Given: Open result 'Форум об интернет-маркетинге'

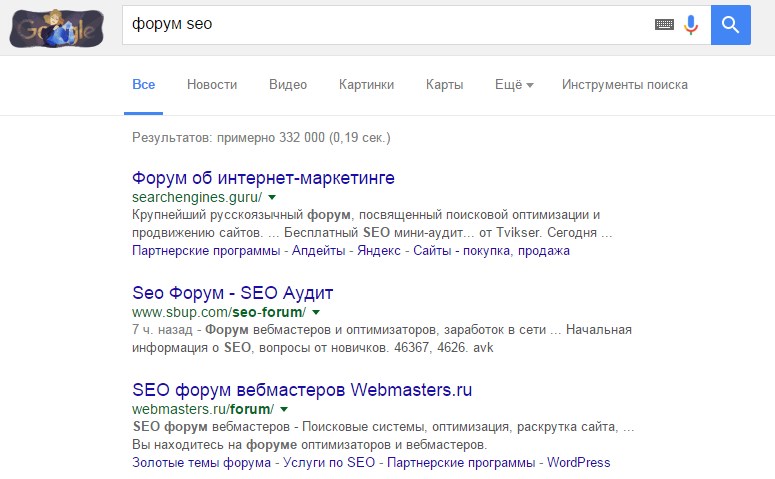Looking at the screenshot, I should coord(263,177).
